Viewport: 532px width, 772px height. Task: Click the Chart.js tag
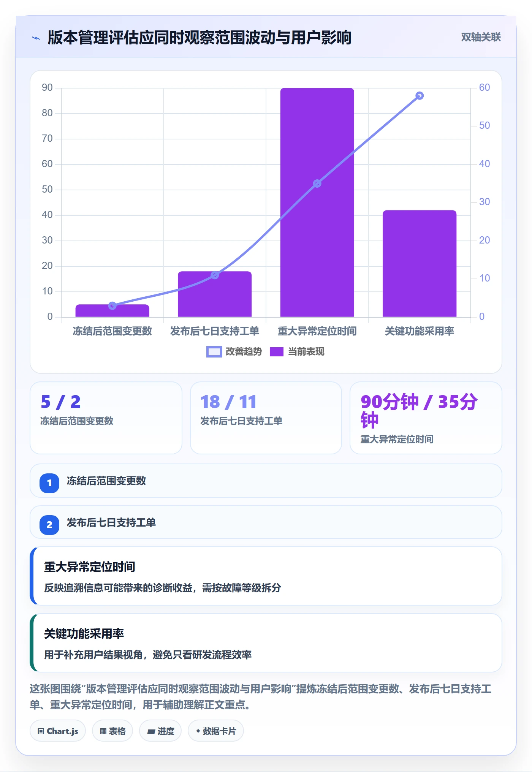[58, 731]
